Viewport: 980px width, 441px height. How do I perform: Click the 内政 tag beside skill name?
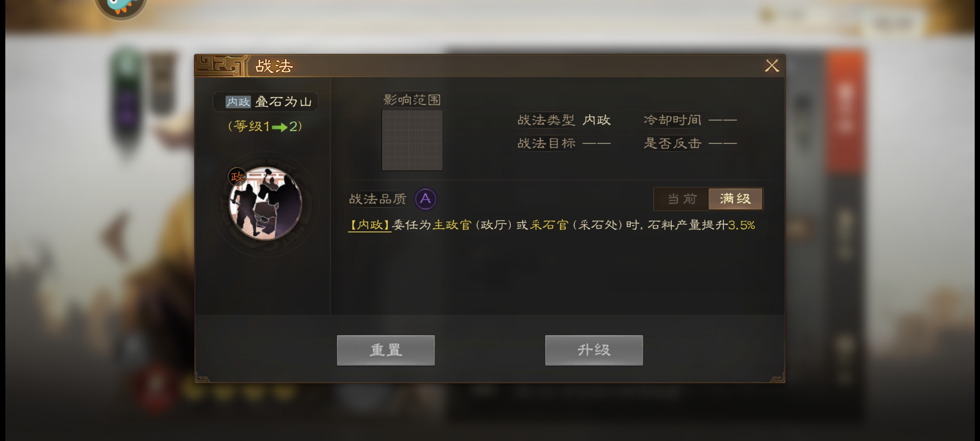238,102
